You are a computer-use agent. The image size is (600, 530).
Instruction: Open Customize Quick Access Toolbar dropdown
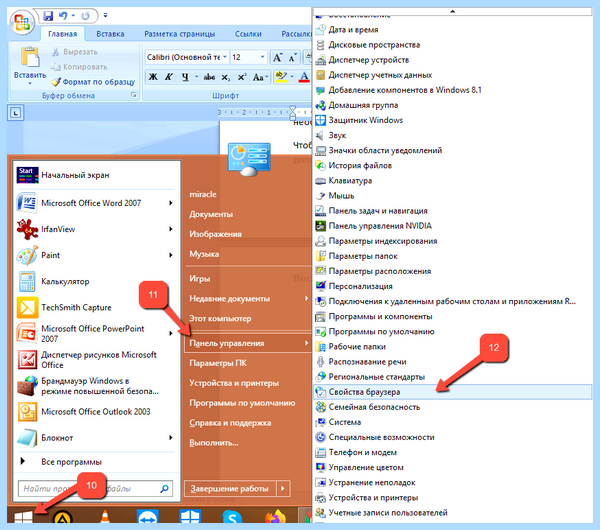click(105, 16)
